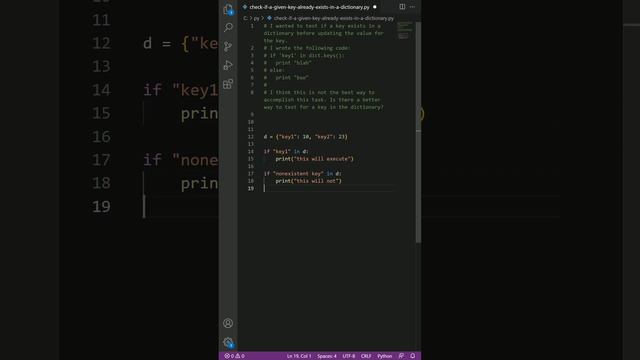The width and height of the screenshot is (640, 360).
Task: Click the vertical editor scrollbar
Action: [x=418, y=133]
